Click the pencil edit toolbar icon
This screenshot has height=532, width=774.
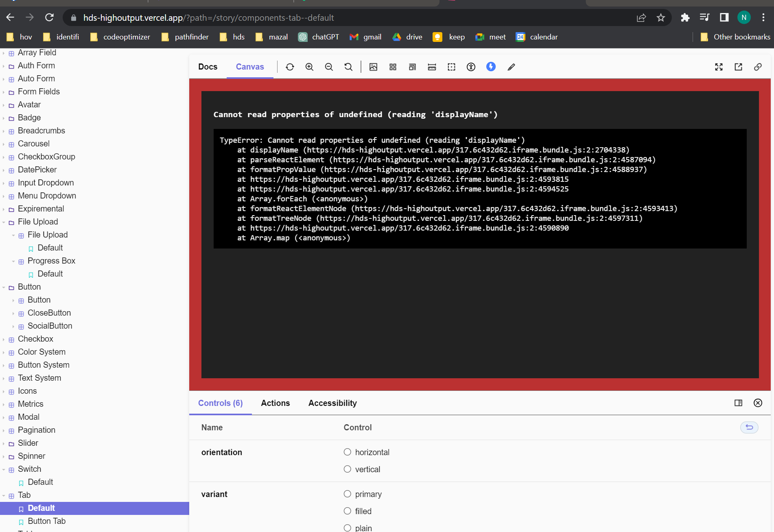click(511, 67)
